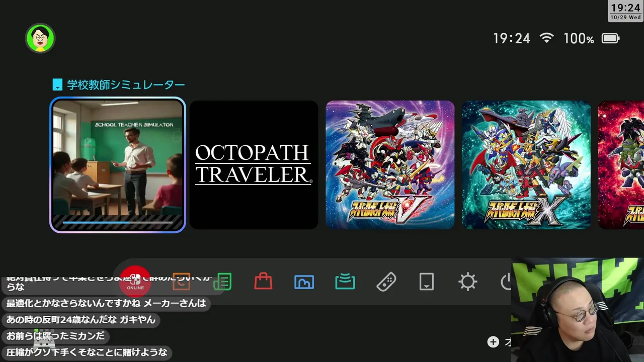The image size is (644, 362).
Task: Open GameChat icon in the home menu bar
Action: pyautogui.click(x=181, y=282)
